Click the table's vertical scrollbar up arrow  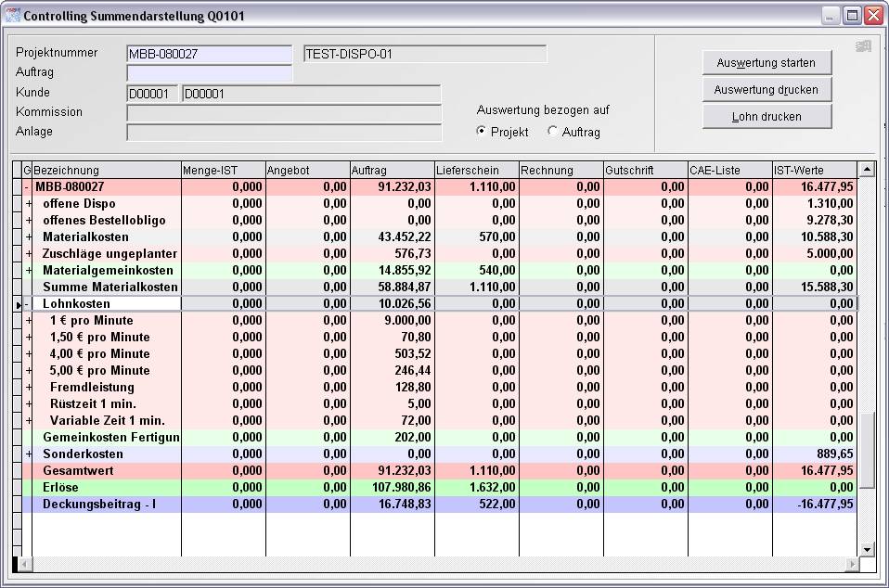(x=867, y=170)
